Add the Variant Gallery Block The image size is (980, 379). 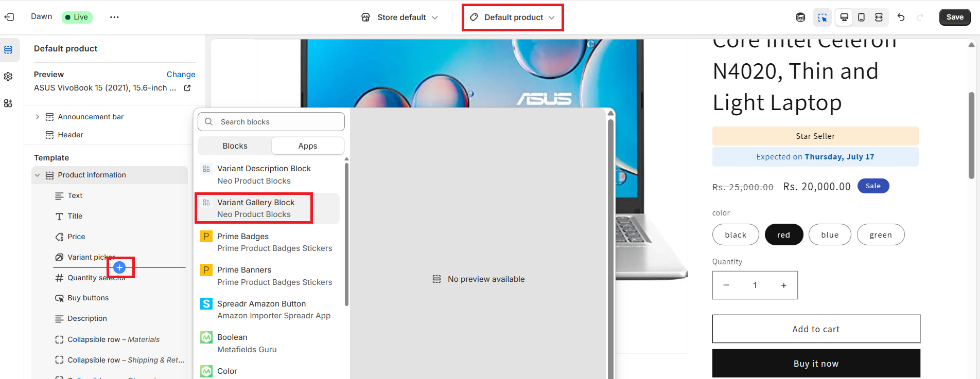(269, 208)
